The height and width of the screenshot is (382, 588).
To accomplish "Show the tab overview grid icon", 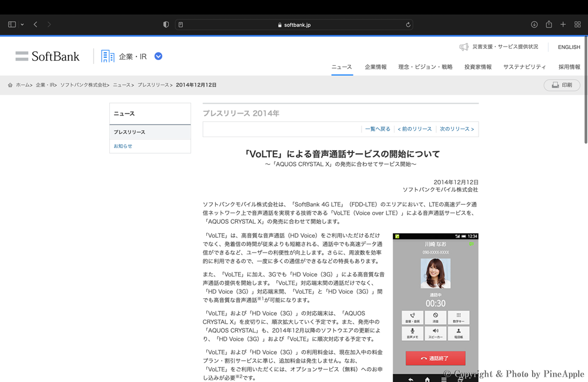I will (x=577, y=24).
